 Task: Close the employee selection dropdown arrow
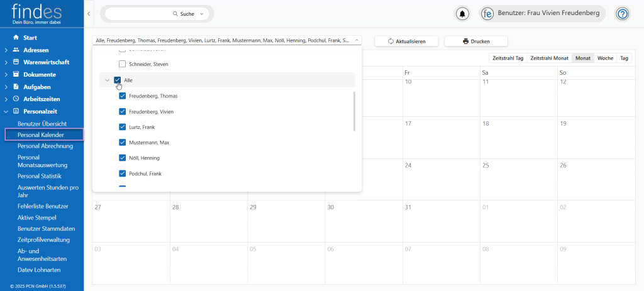click(x=357, y=40)
